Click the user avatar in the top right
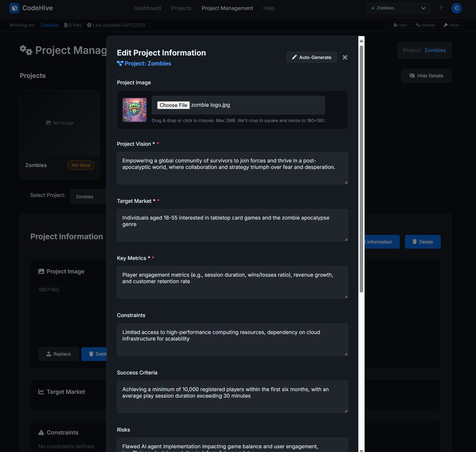This screenshot has height=452, width=476. pyautogui.click(x=456, y=8)
